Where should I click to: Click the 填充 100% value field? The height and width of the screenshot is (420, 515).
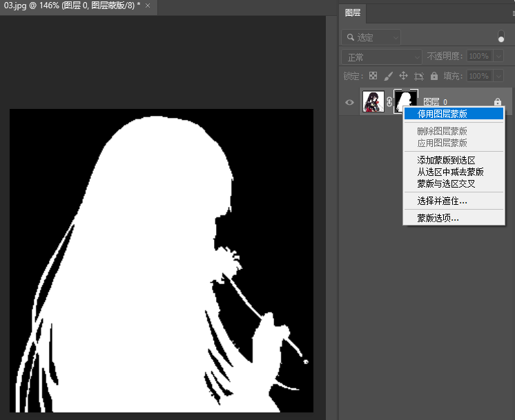coord(479,76)
